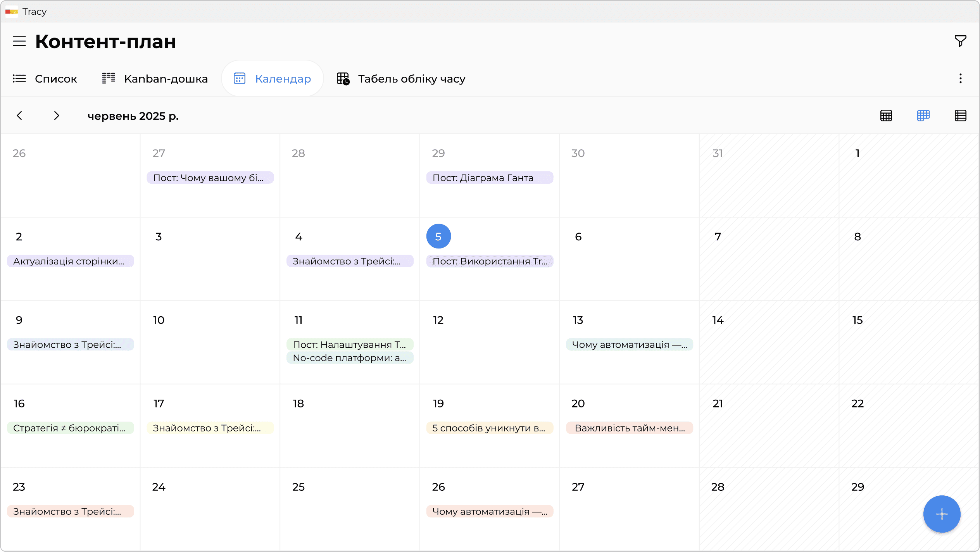Click the червень 2025 р. month label
The image size is (980, 552).
[x=133, y=116]
